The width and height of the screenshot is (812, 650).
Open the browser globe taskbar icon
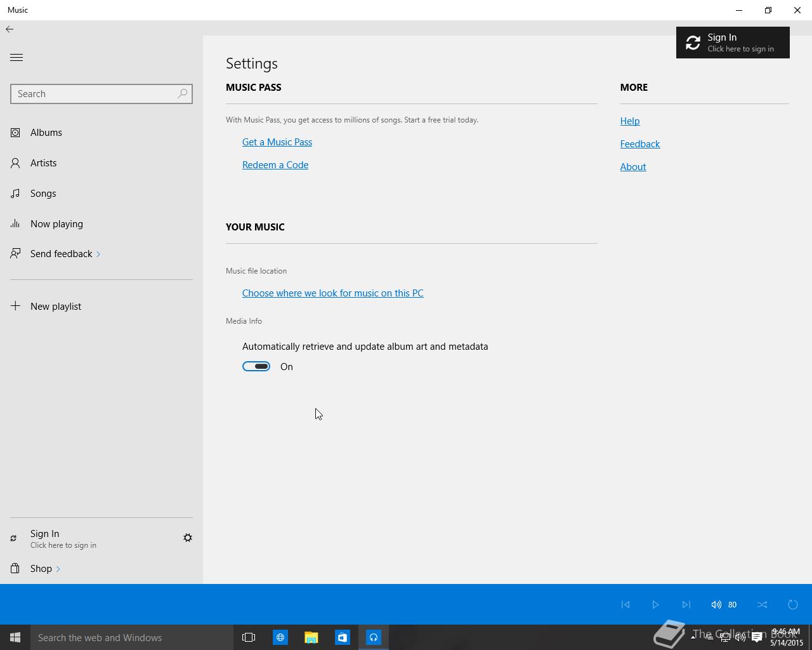280,637
